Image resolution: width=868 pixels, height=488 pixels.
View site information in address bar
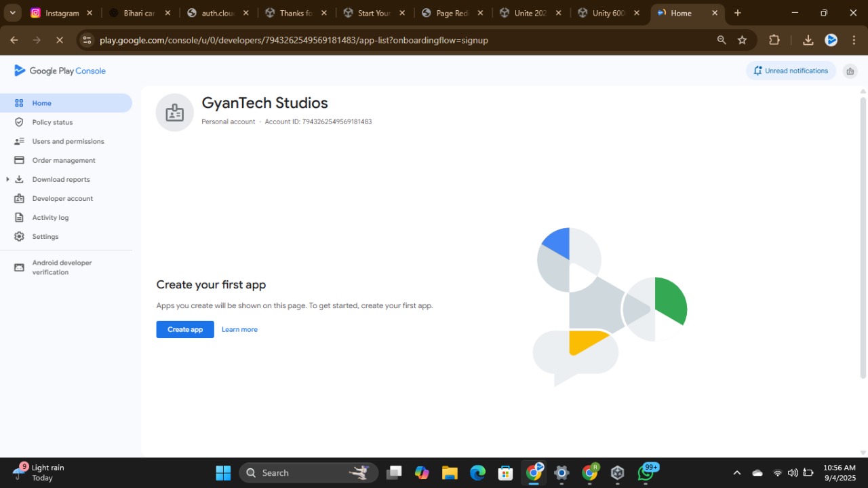86,40
